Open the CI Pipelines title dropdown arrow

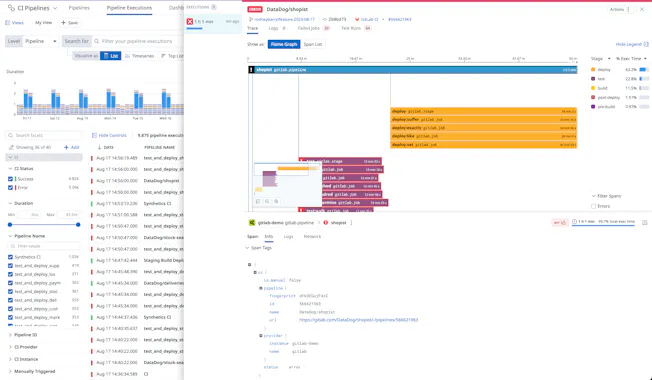(55, 8)
